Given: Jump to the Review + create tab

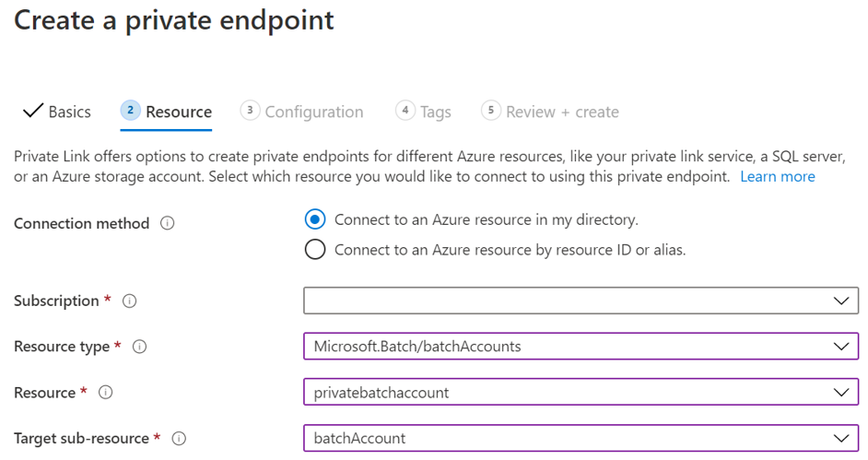Looking at the screenshot, I should (562, 112).
